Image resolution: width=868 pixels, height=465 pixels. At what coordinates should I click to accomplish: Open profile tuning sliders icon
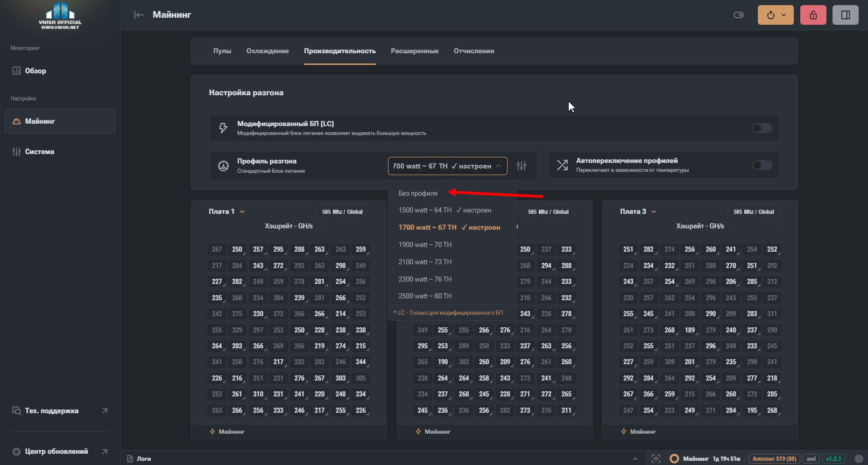click(522, 166)
